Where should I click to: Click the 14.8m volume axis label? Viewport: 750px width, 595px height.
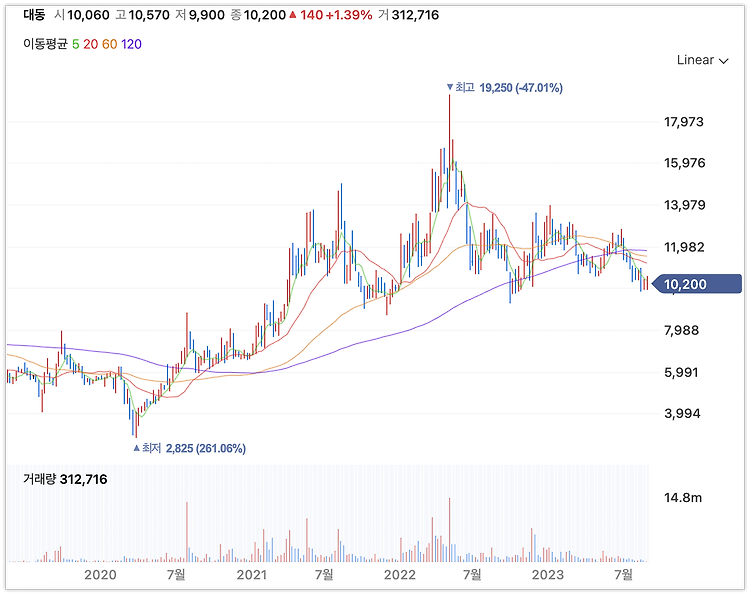pyautogui.click(x=683, y=498)
